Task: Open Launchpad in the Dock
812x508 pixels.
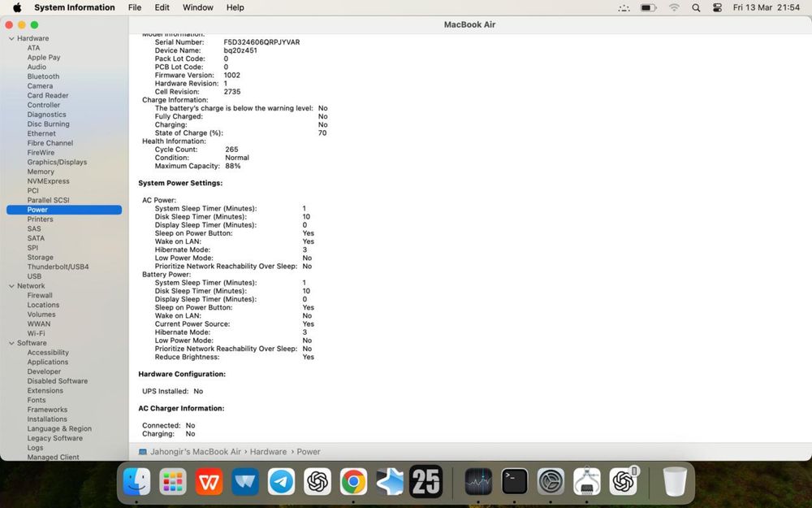Action: click(x=173, y=481)
